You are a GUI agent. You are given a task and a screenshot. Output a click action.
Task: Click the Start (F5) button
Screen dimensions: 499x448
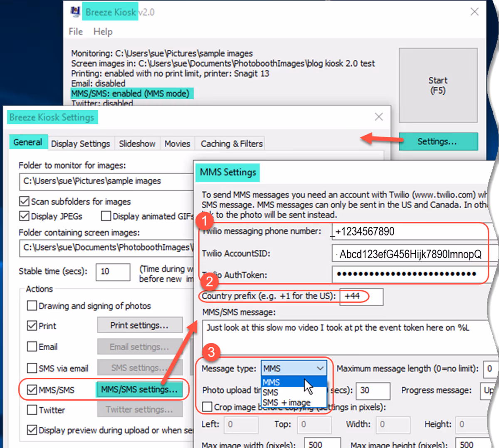point(438,85)
